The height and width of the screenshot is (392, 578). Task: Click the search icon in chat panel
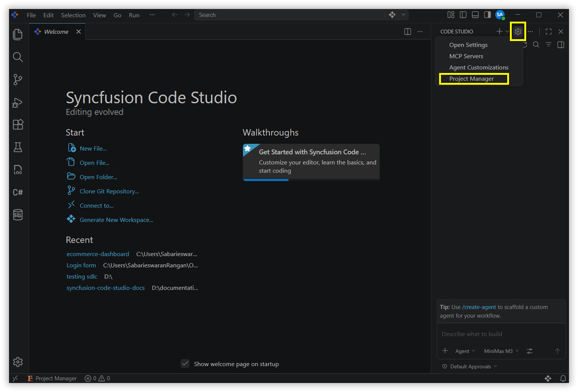click(536, 45)
